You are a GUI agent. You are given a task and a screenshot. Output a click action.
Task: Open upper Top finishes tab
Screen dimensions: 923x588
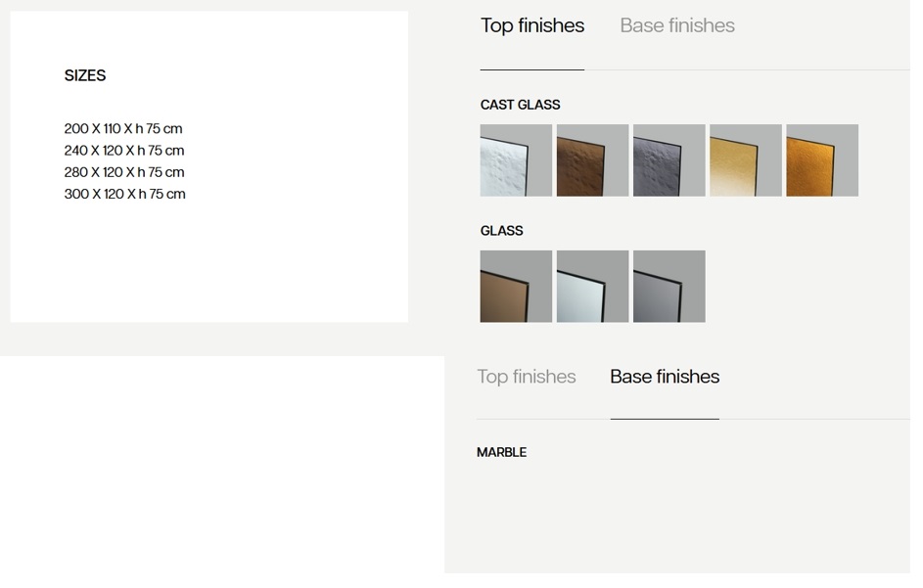click(532, 25)
